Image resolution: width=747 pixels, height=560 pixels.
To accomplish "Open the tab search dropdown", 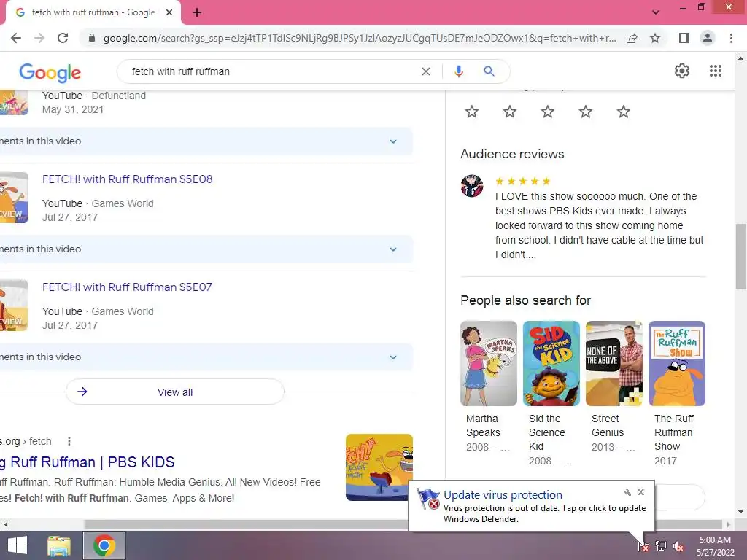I will (x=656, y=12).
